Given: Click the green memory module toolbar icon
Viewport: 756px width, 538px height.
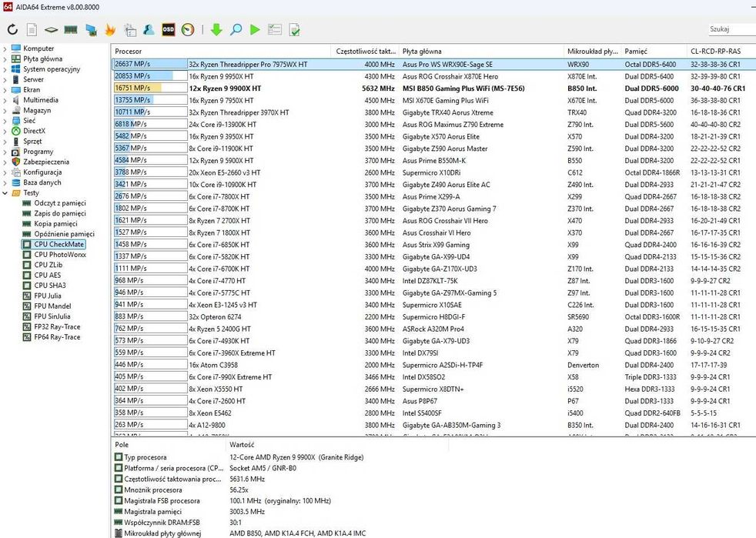Looking at the screenshot, I should [x=71, y=30].
